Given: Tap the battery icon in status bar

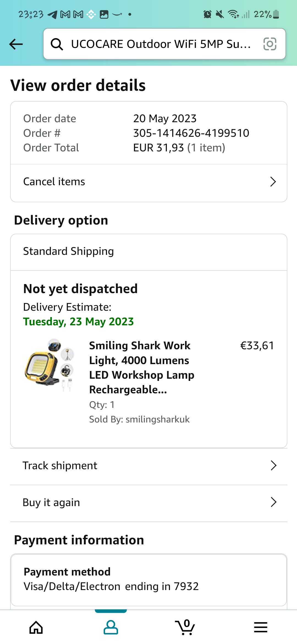Looking at the screenshot, I should [x=276, y=14].
